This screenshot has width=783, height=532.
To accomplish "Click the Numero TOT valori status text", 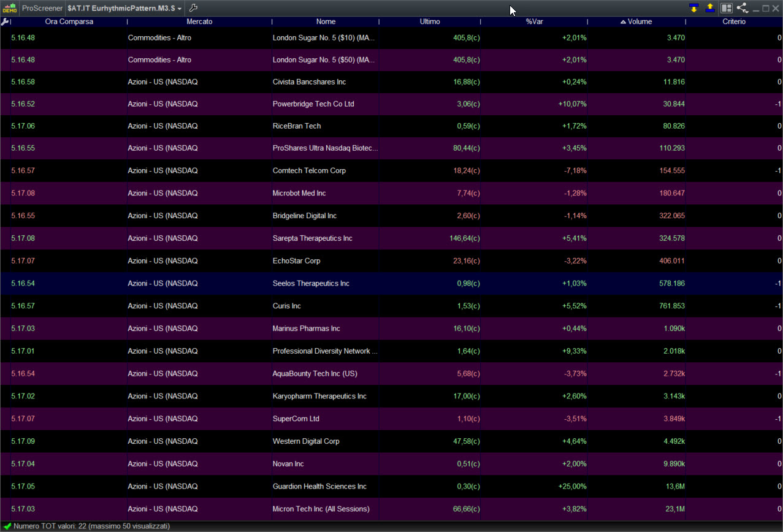I will (91, 526).
